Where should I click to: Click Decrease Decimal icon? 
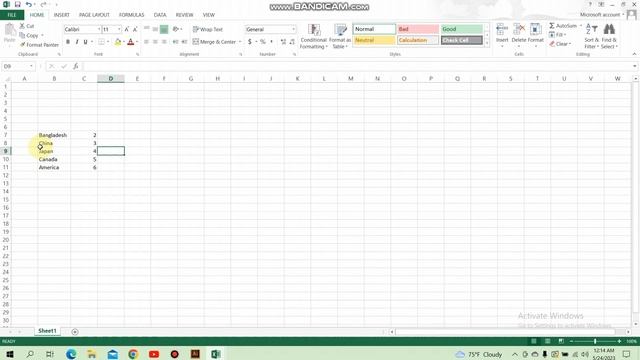(x=292, y=42)
